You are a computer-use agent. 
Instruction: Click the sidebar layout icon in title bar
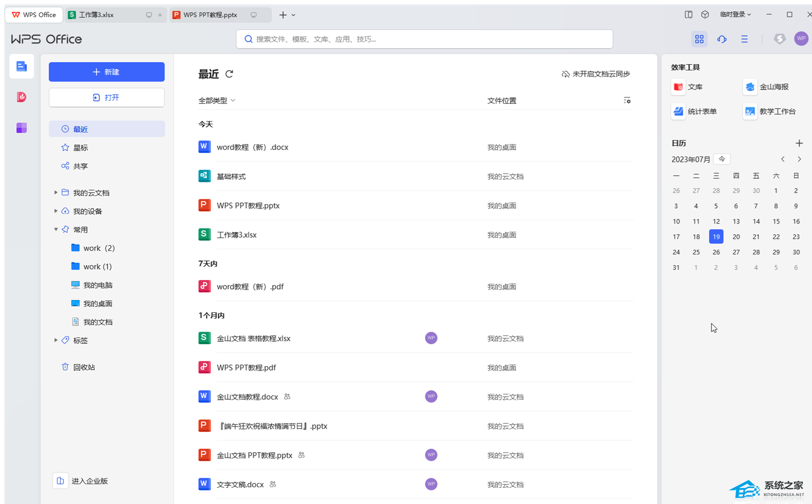coord(688,15)
